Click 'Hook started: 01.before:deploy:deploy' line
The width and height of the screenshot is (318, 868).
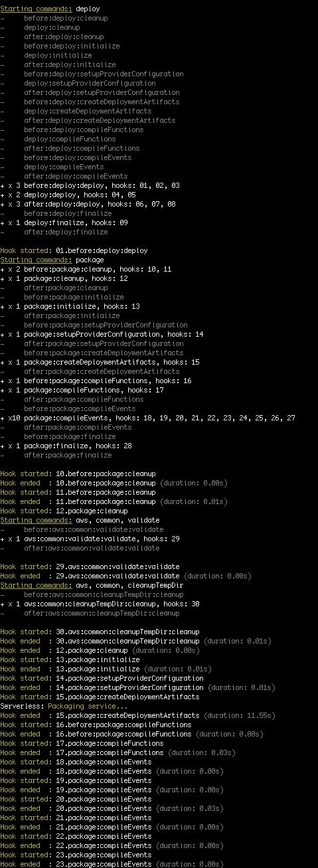(x=74, y=250)
